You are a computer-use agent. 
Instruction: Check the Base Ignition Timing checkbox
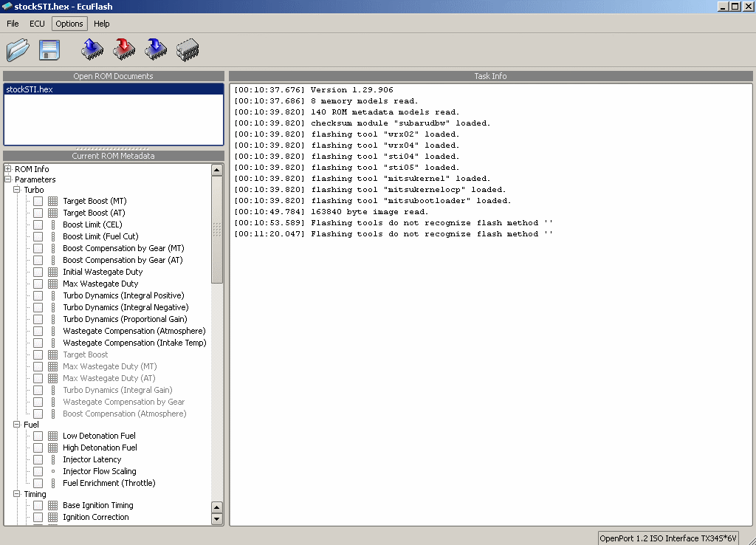[x=38, y=505]
